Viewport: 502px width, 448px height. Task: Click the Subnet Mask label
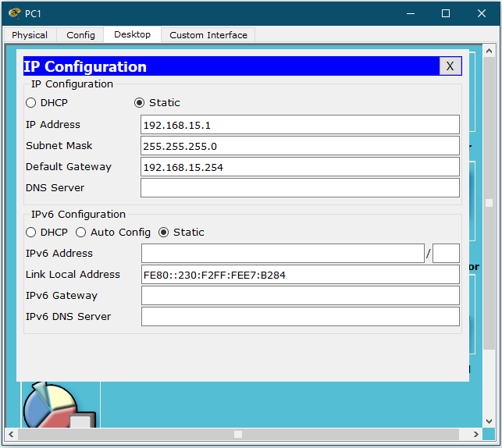[59, 146]
